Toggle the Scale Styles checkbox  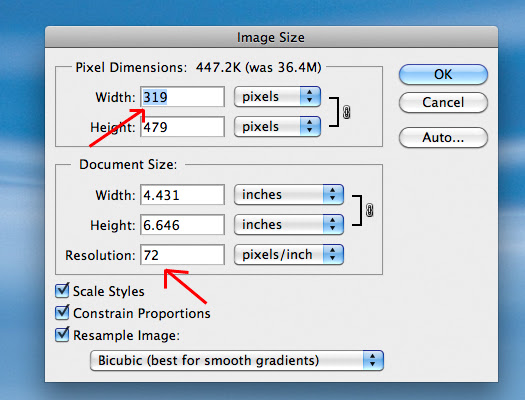(62, 291)
